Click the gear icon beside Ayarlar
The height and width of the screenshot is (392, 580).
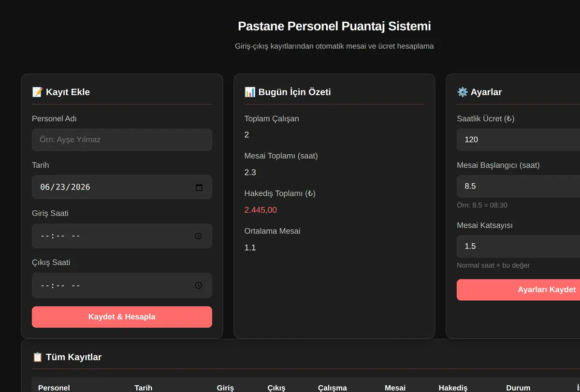coord(463,92)
